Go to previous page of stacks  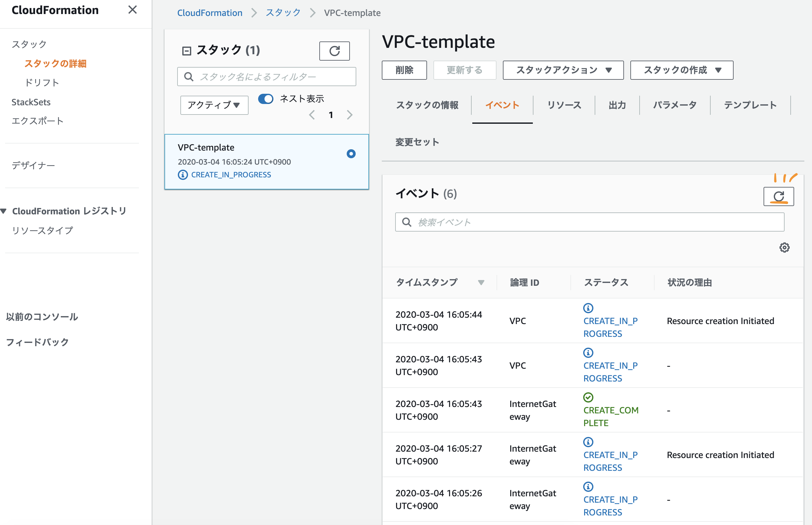pyautogui.click(x=312, y=115)
